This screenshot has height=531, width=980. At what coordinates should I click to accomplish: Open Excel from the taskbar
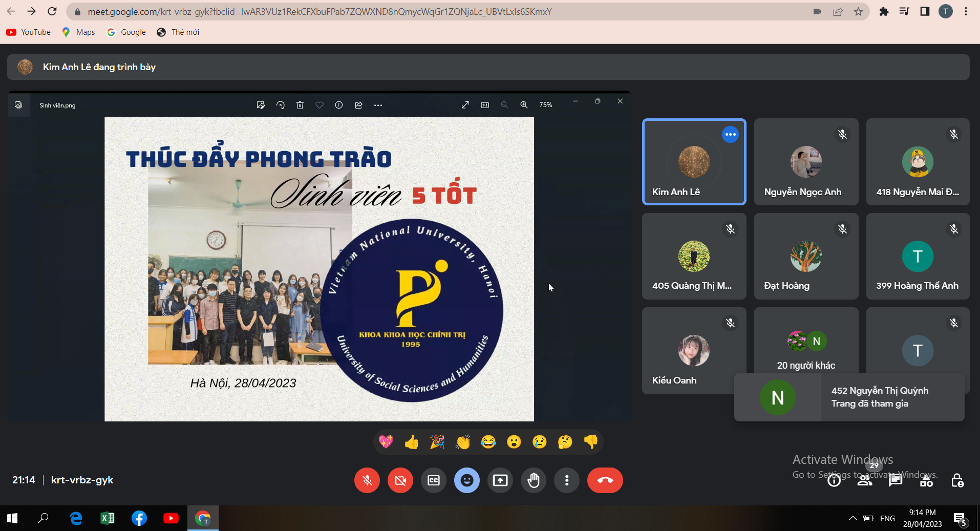click(x=108, y=518)
